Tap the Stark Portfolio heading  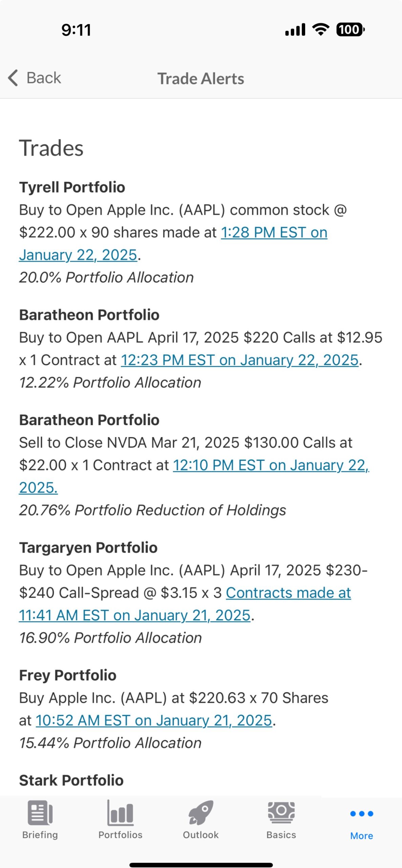(x=71, y=780)
